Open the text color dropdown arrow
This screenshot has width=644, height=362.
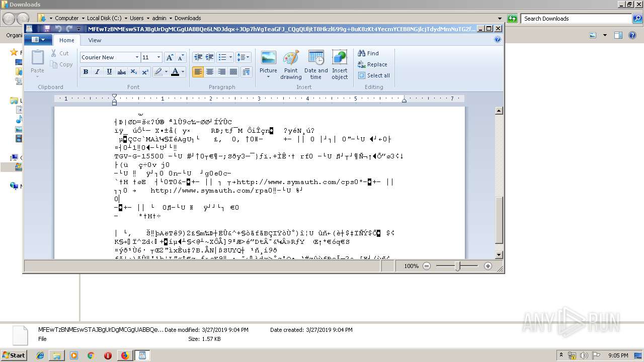pos(183,72)
